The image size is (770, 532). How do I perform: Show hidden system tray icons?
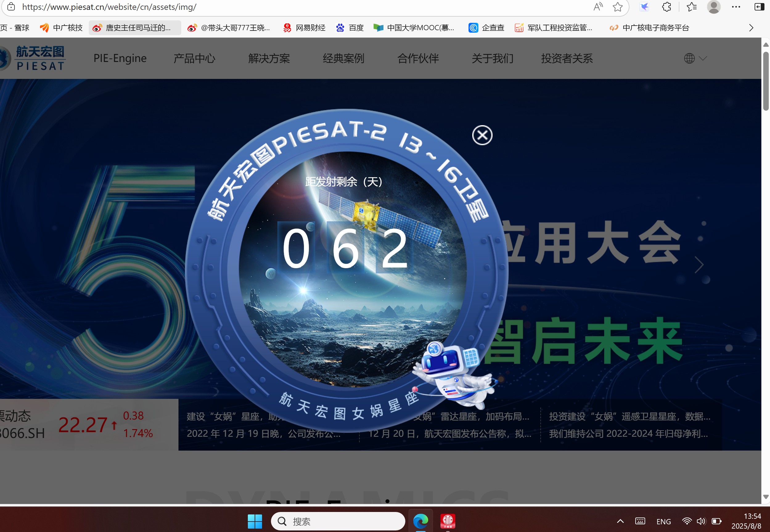click(620, 521)
